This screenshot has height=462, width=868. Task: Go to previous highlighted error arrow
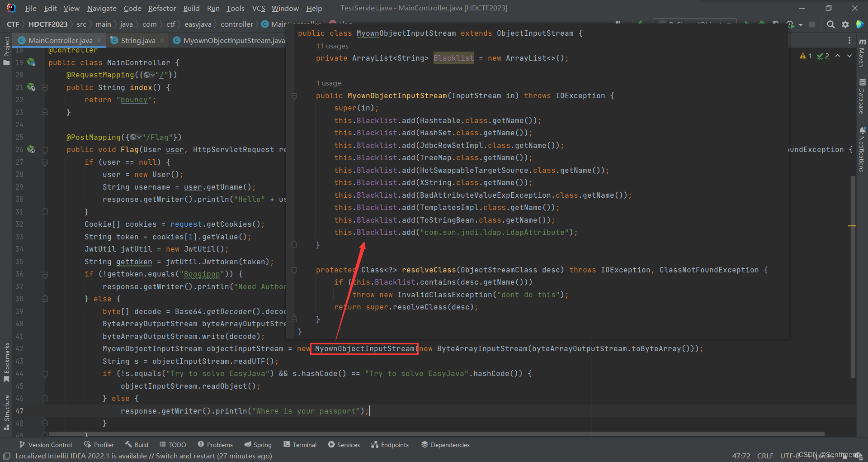tap(838, 56)
